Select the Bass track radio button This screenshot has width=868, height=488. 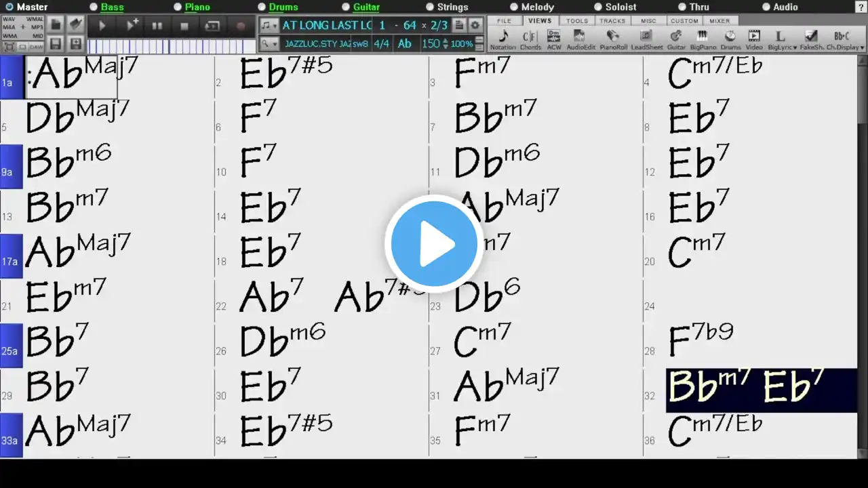94,7
